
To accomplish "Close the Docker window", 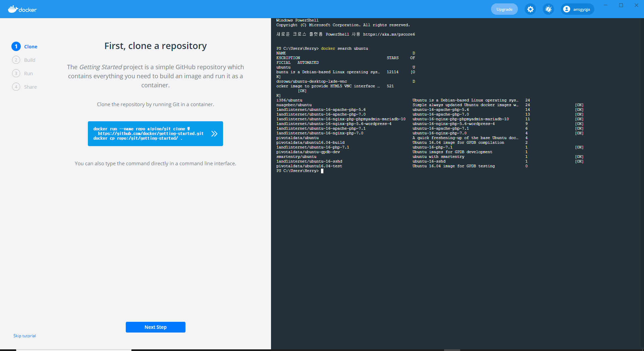I will click(636, 5).
